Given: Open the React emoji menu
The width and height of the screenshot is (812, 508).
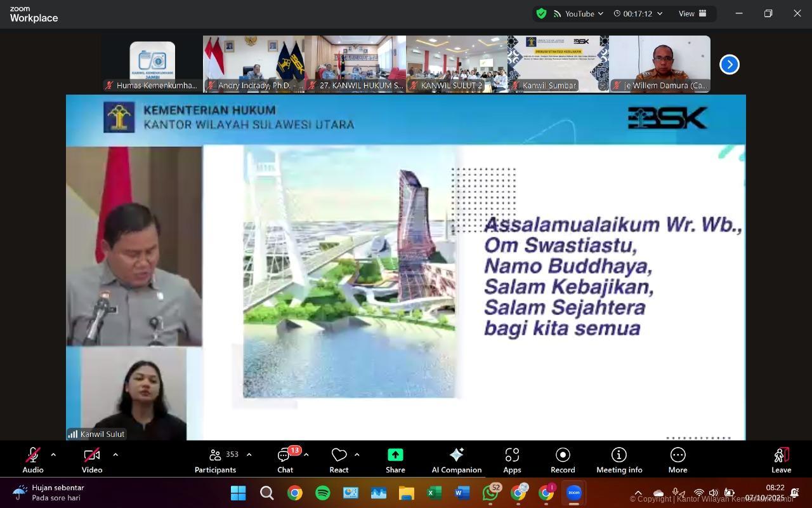Looking at the screenshot, I should 339,460.
